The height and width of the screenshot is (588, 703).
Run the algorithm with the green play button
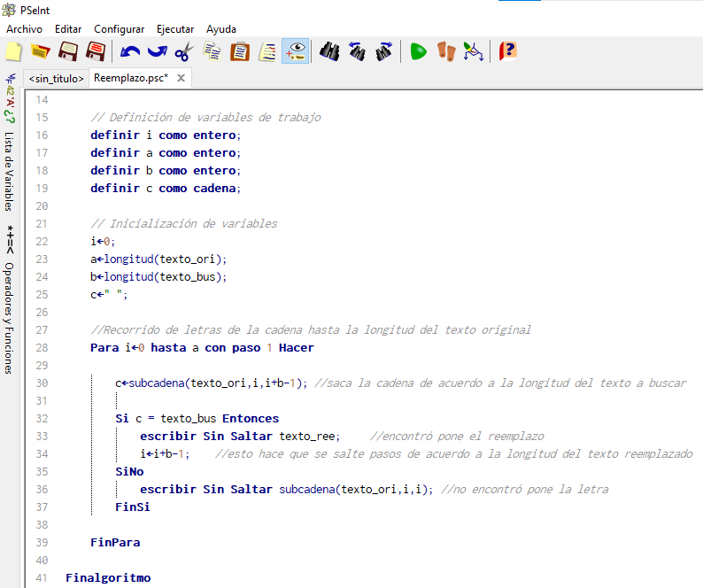click(418, 51)
